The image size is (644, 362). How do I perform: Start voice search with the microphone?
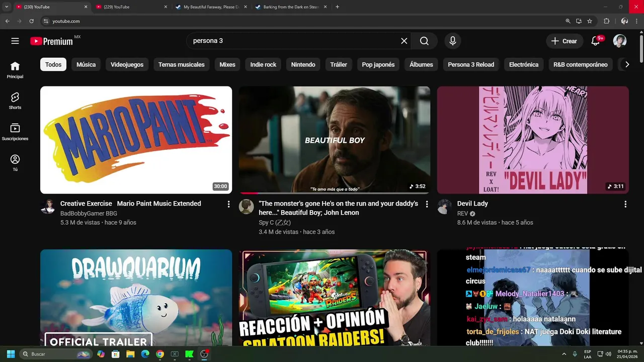pyautogui.click(x=453, y=41)
